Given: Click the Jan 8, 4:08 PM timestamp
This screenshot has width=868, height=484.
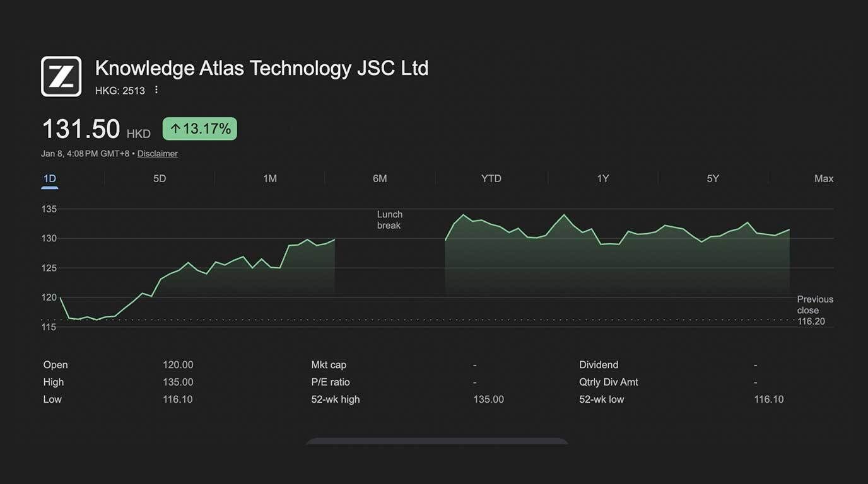Looking at the screenshot, I should click(85, 154).
